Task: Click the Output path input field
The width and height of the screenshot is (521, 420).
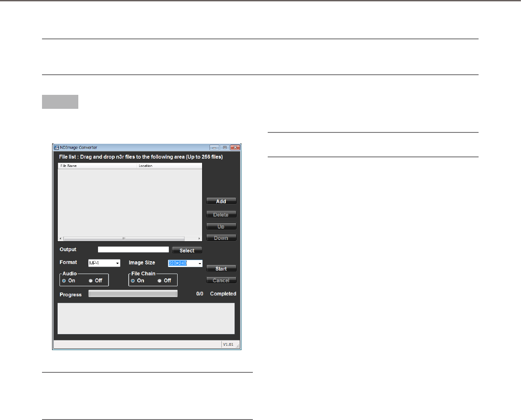Action: [x=133, y=250]
